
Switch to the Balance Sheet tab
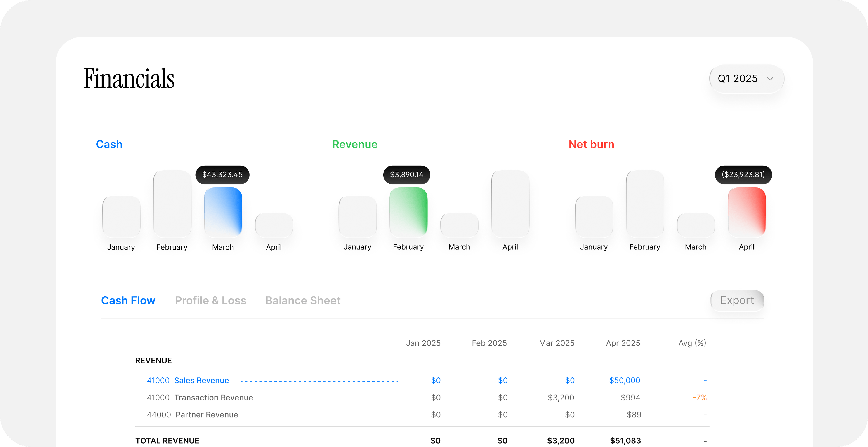303,300
